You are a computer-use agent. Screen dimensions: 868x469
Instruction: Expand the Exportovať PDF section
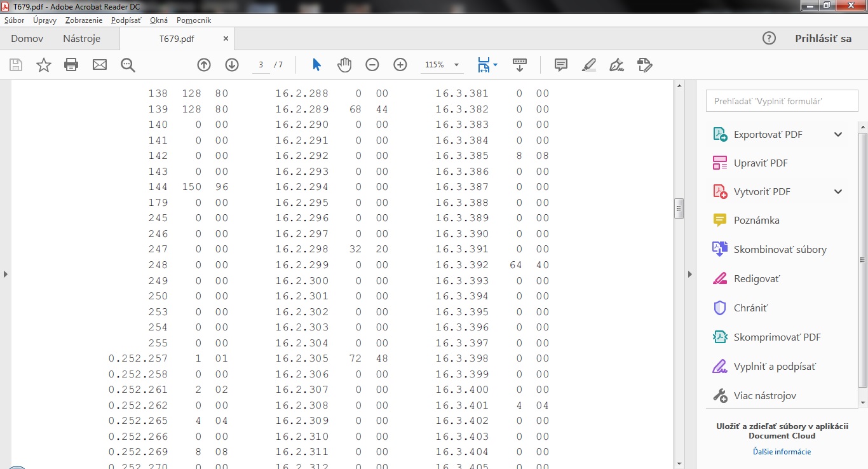(x=838, y=135)
